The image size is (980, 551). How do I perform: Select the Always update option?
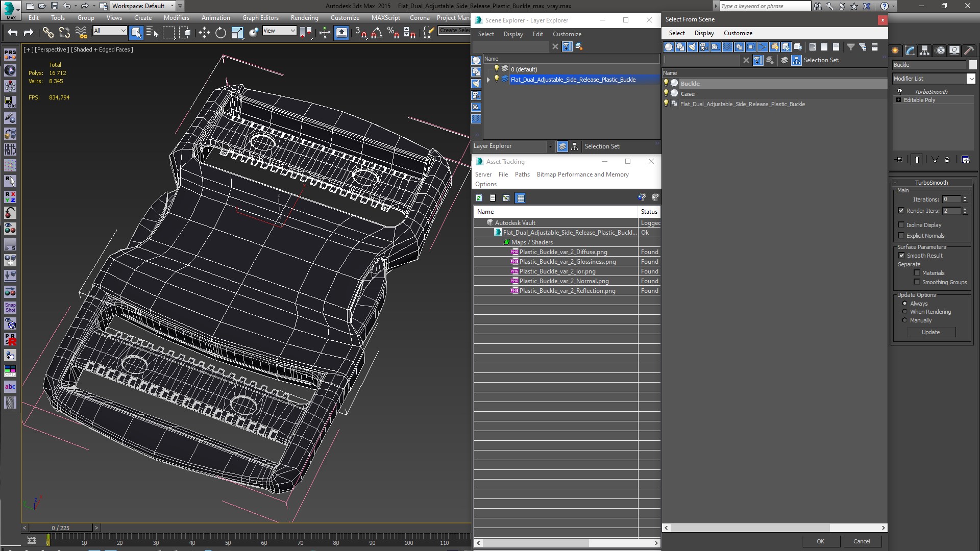click(x=904, y=304)
